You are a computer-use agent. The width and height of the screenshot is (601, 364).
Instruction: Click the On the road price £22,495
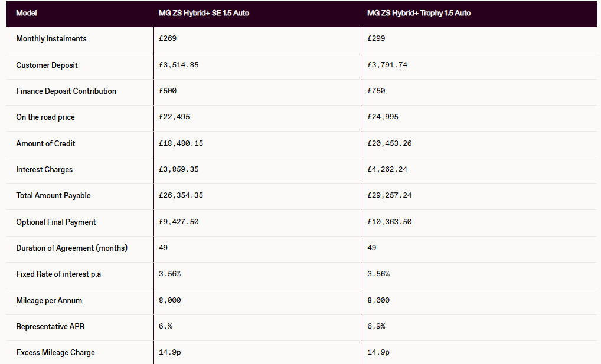pyautogui.click(x=174, y=117)
